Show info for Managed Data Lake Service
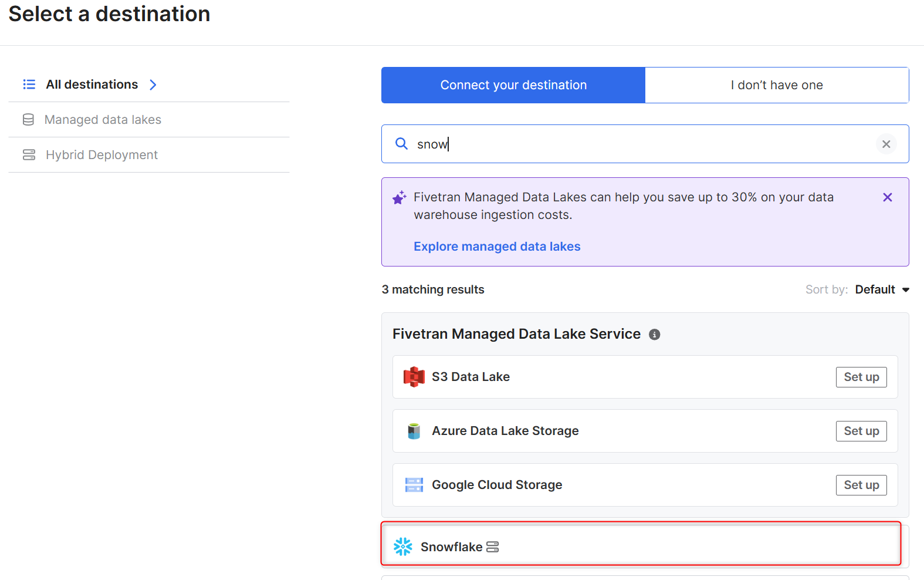 tap(655, 335)
